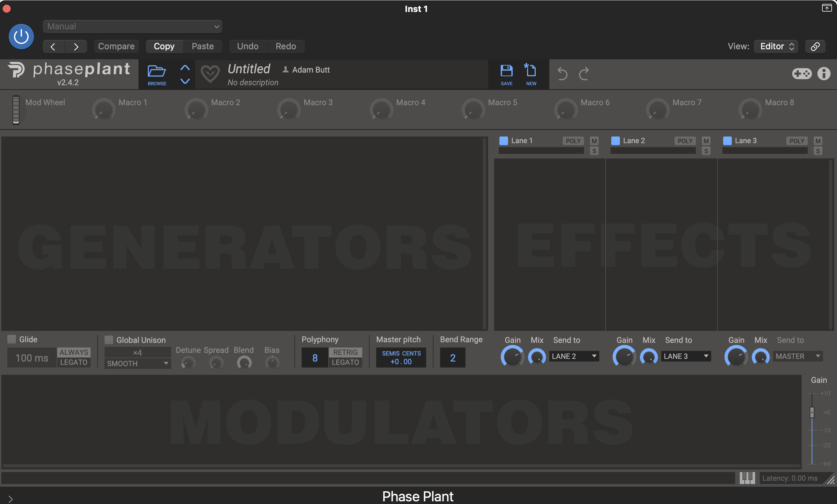Favorite the preset with heart icon
Screen dimensions: 837x504
[210, 74]
